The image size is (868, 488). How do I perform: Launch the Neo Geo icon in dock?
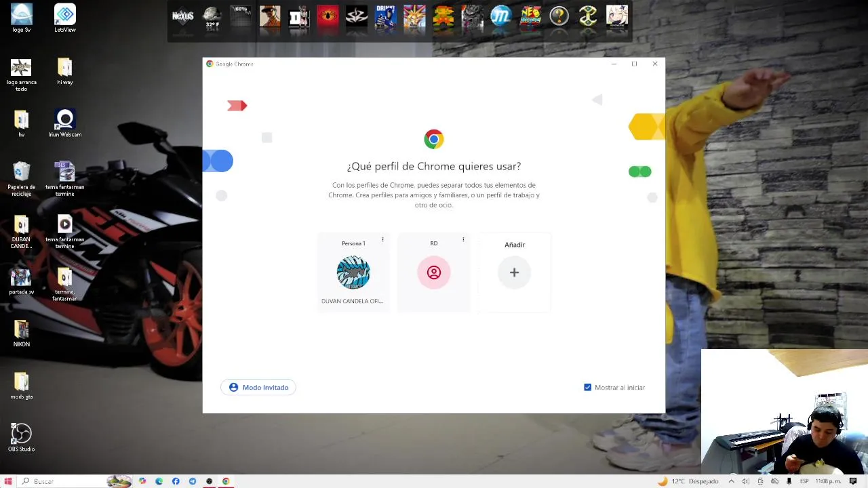pyautogui.click(x=530, y=16)
